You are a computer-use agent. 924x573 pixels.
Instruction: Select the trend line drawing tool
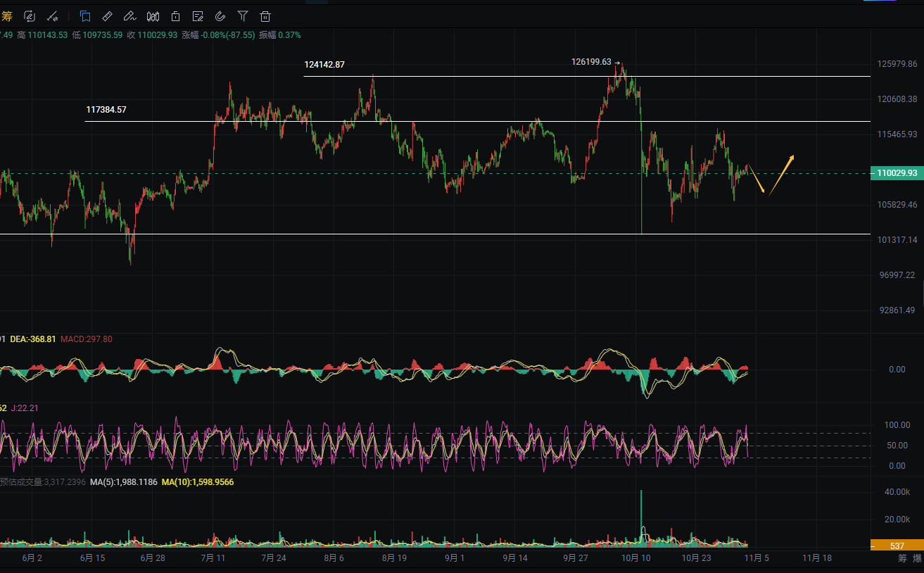point(52,15)
